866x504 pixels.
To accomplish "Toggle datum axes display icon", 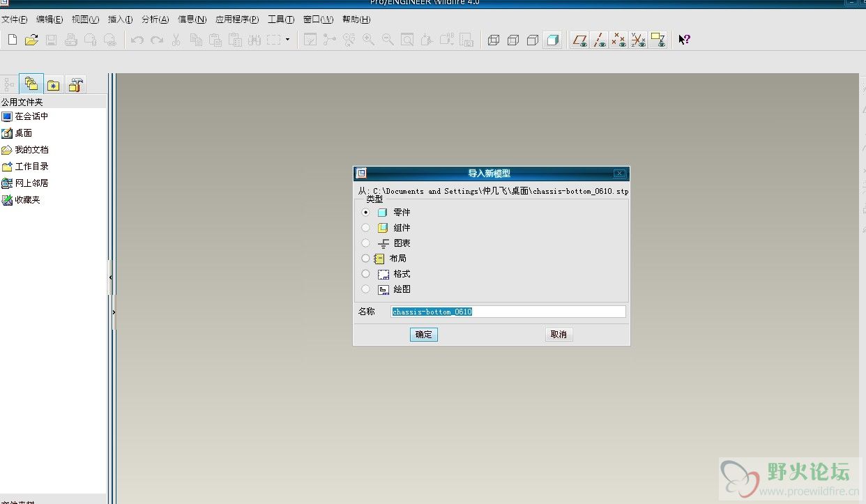I will (599, 40).
